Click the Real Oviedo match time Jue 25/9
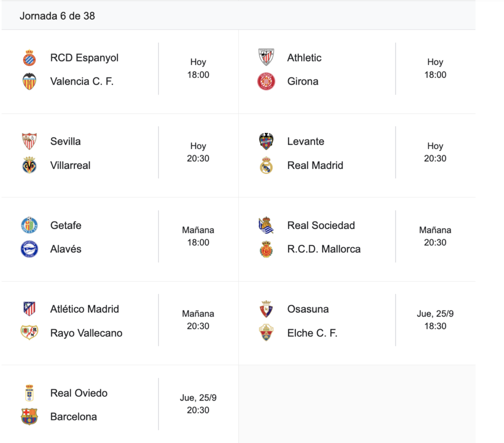The height and width of the screenshot is (443, 504). (x=198, y=404)
